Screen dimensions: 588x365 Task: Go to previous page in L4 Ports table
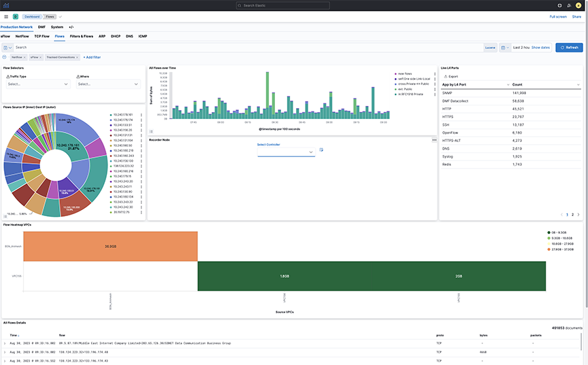[x=561, y=215]
